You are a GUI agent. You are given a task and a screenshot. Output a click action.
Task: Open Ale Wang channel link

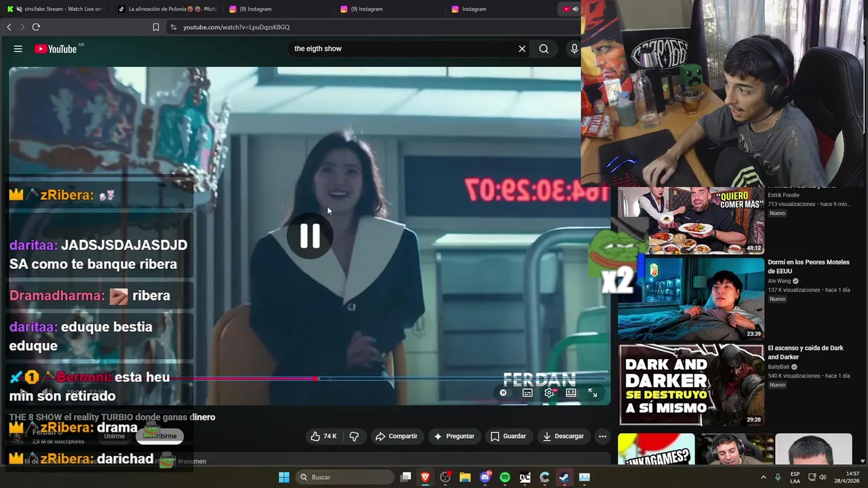780,281
